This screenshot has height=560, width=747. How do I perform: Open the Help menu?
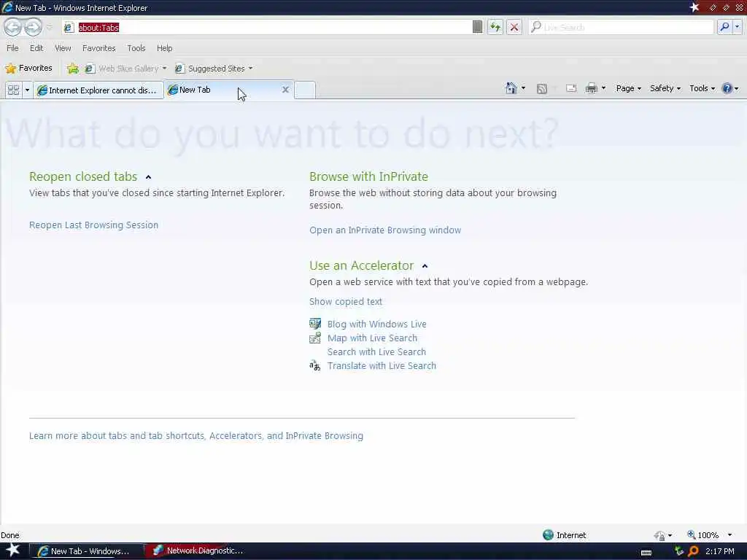click(164, 48)
